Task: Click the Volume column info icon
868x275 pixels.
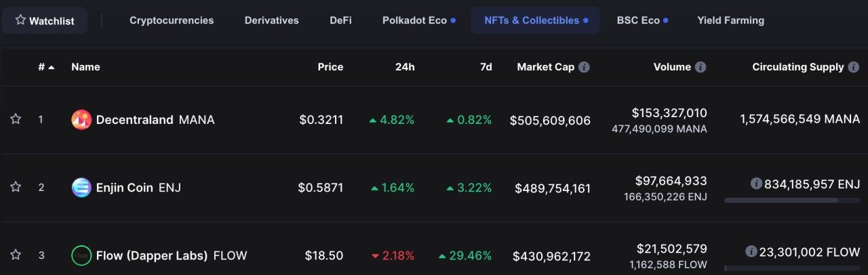Action: (701, 67)
